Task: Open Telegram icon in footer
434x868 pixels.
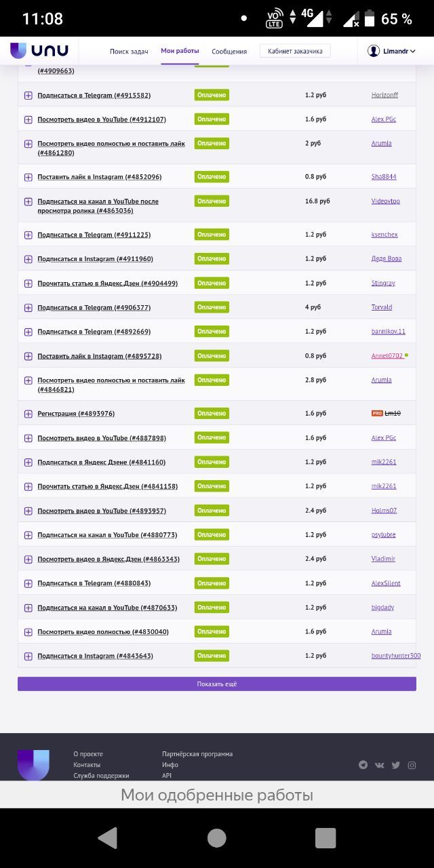Action: click(363, 765)
